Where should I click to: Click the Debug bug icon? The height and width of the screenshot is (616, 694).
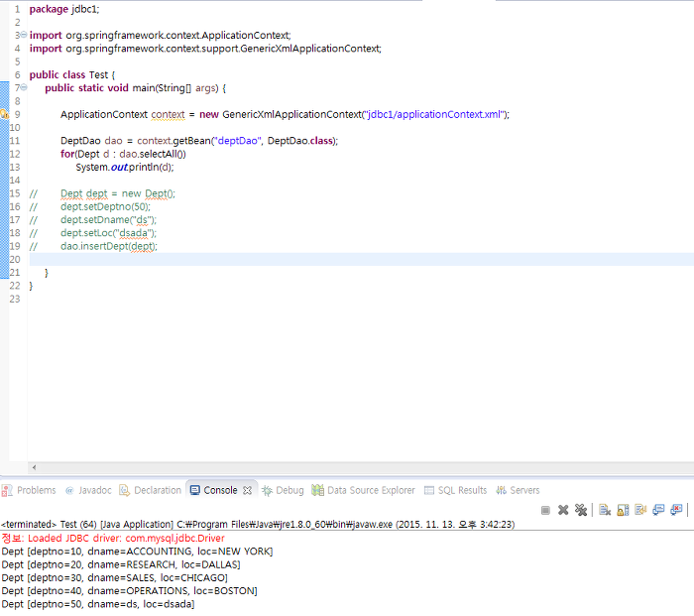[x=267, y=490]
